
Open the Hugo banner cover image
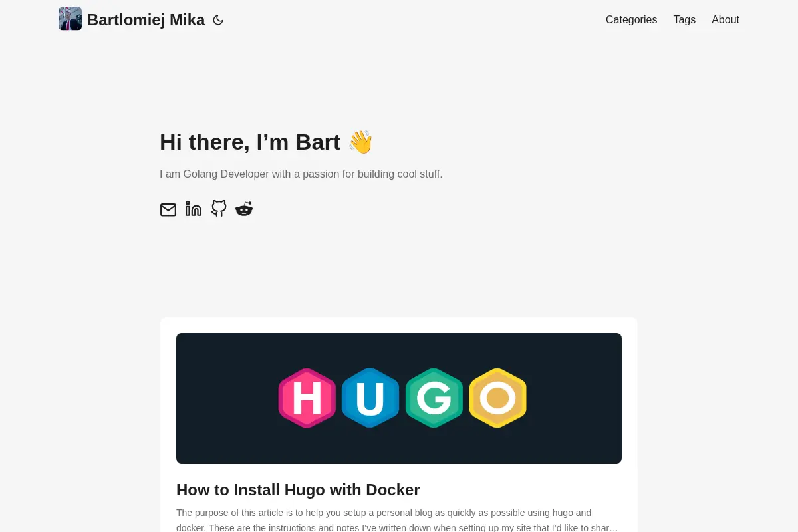click(x=399, y=398)
